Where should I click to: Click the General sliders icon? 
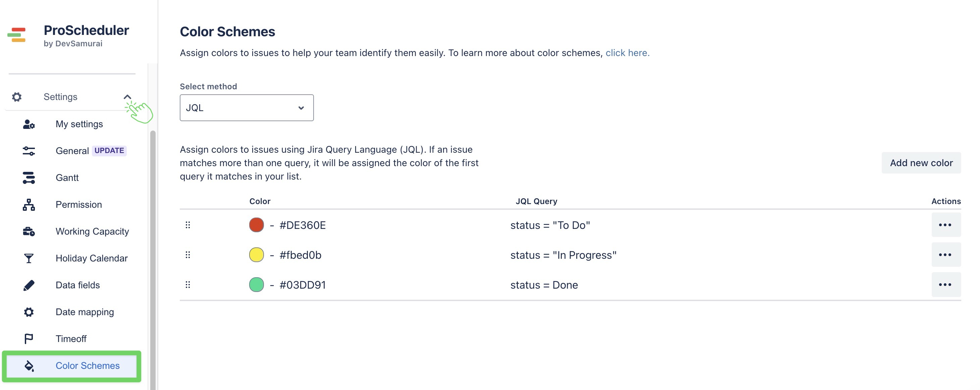(29, 151)
